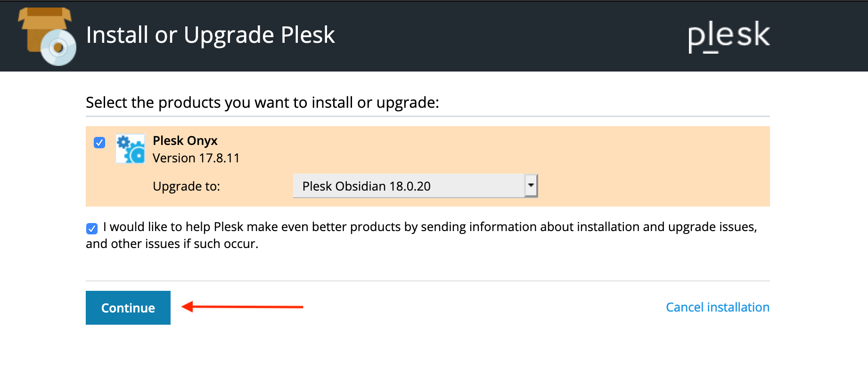Select the Plesk Obsidian 18.0.20 combo box
Screen dimensions: 868x368
click(415, 186)
